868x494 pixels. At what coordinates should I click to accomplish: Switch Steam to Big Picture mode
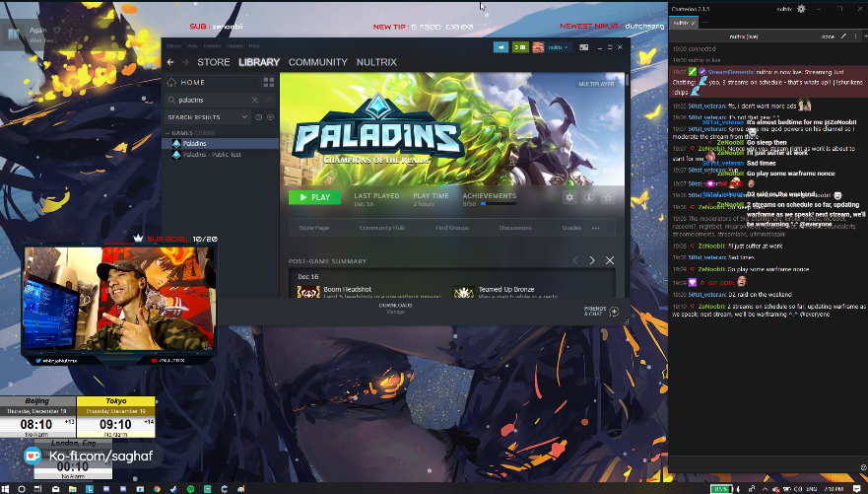click(x=583, y=47)
